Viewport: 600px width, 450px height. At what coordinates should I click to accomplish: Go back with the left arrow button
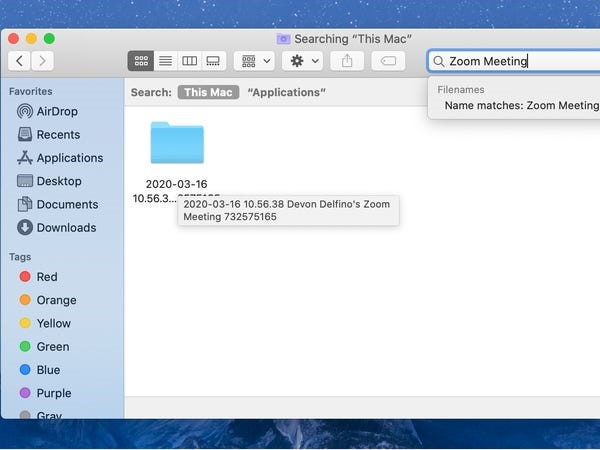tap(19, 61)
